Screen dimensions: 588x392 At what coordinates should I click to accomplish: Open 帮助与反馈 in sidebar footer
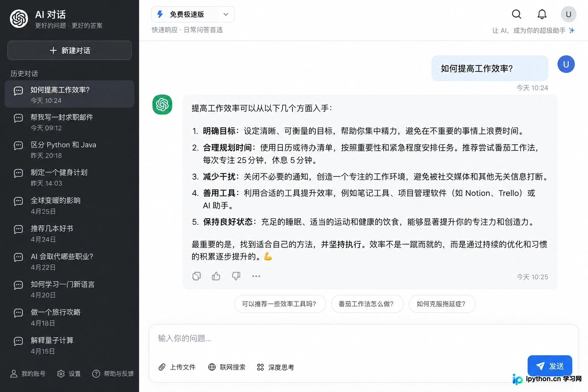pyautogui.click(x=113, y=374)
